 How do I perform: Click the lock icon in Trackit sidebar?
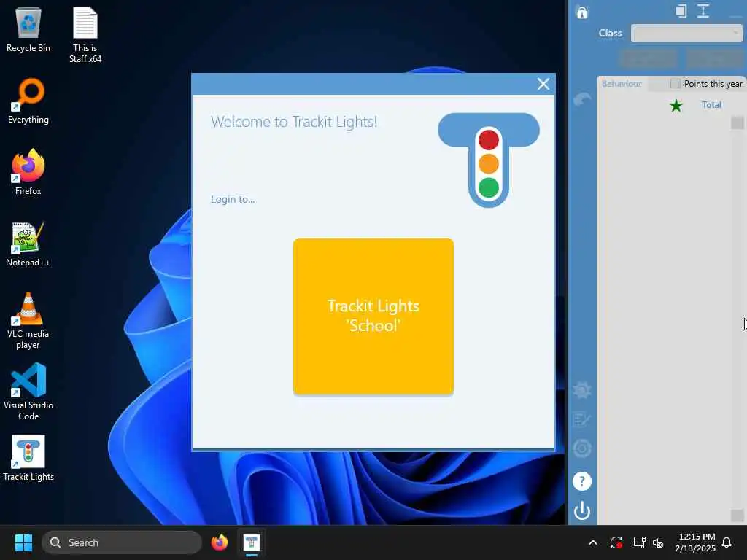581,12
